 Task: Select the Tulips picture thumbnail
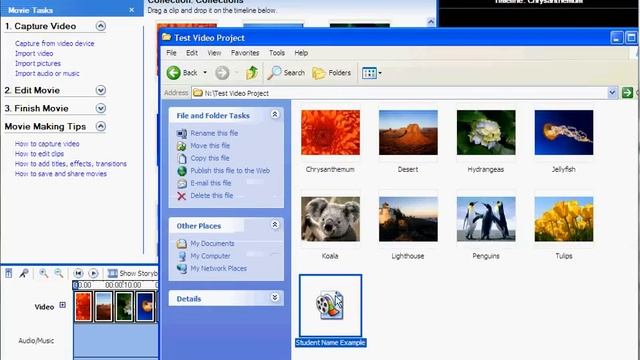(x=564, y=219)
